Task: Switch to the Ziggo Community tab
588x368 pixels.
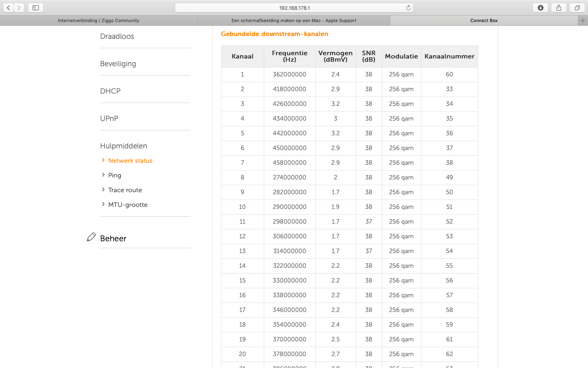Action: [98, 20]
